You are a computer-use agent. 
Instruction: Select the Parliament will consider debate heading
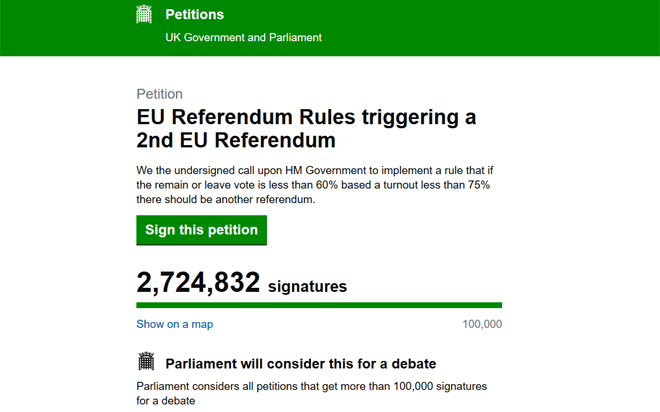coord(301,364)
